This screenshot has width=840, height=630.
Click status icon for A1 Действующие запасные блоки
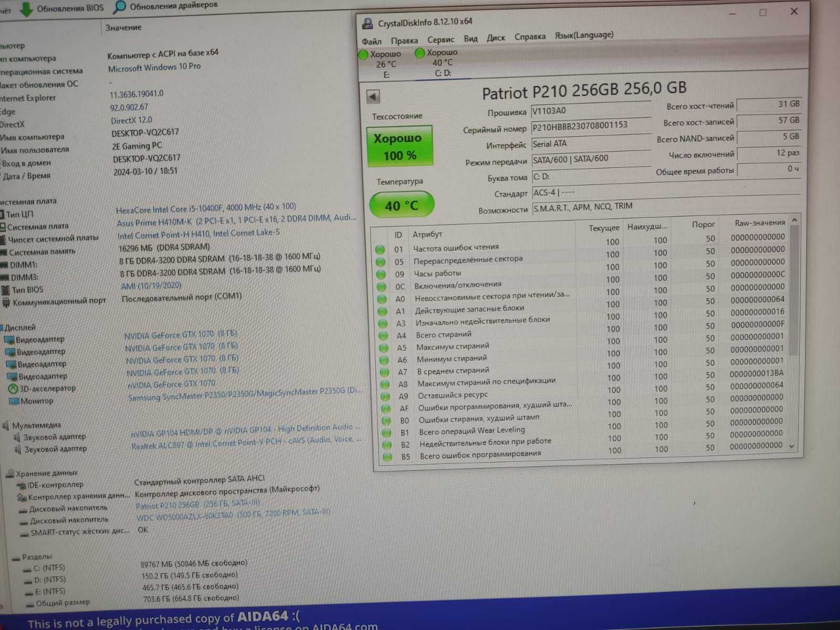click(x=382, y=311)
